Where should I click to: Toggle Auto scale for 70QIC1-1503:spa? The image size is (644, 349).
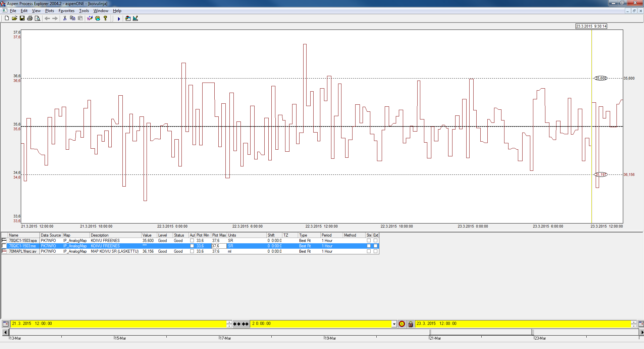click(x=192, y=241)
